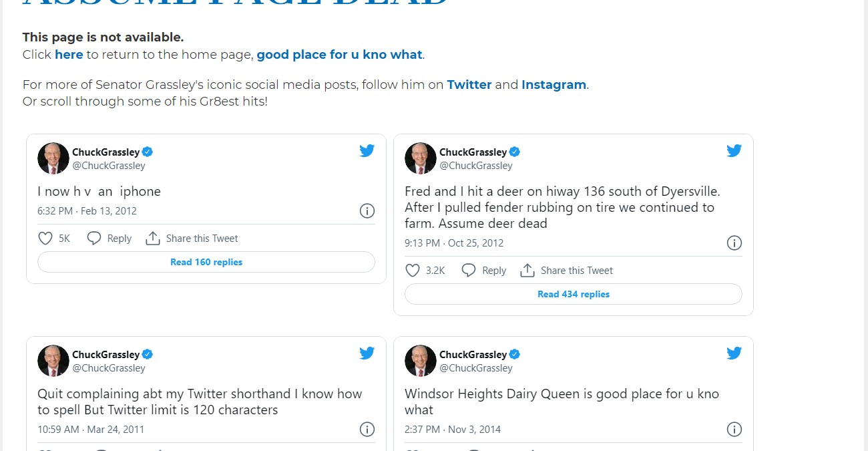Reply to the deer tweet
Image resolution: width=868 pixels, height=451 pixels.
click(484, 271)
